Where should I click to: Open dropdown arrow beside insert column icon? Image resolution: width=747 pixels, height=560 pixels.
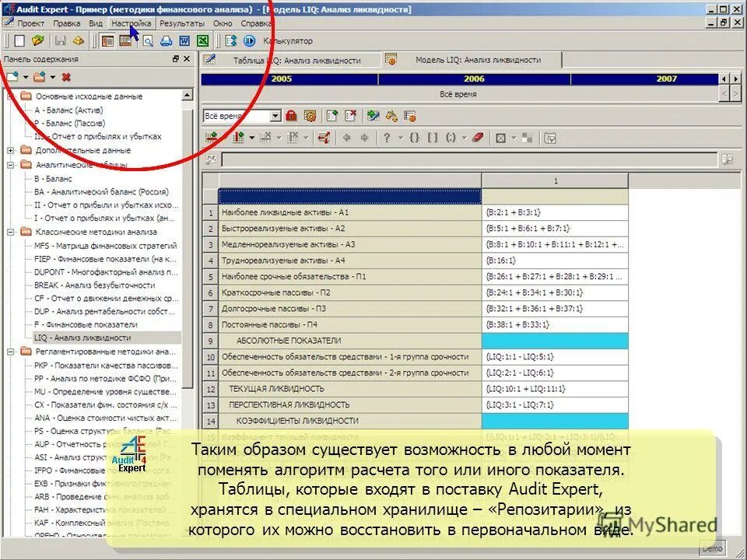[251, 138]
